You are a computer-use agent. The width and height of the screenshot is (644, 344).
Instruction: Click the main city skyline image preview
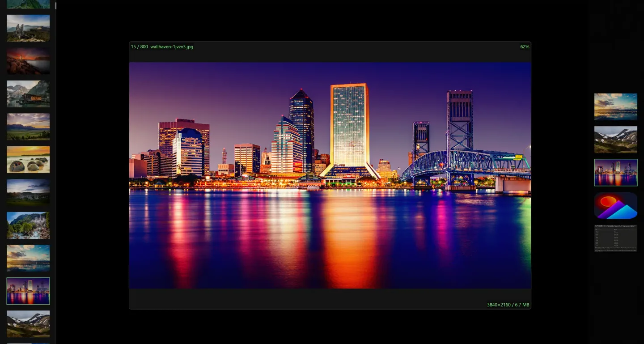330,175
